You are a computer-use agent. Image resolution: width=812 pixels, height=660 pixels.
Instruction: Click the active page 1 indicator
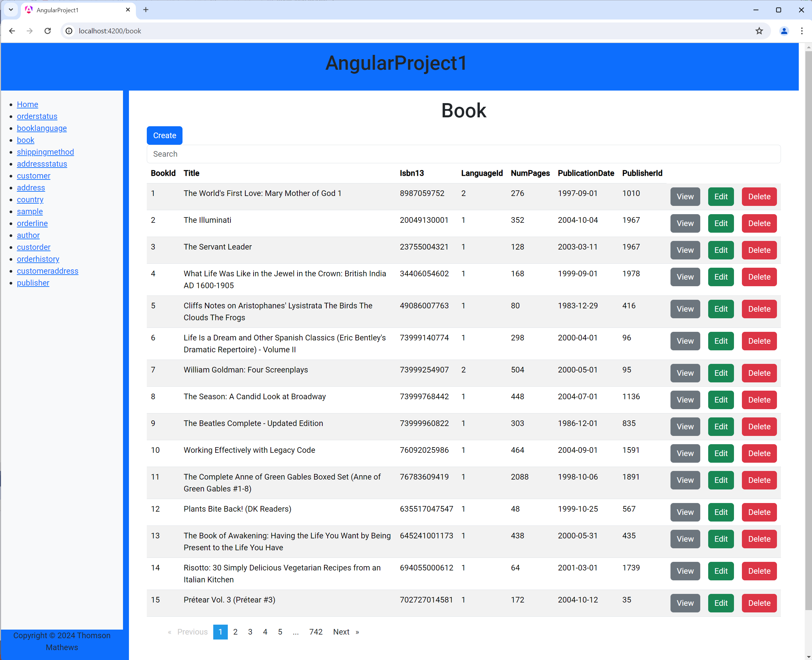point(220,632)
